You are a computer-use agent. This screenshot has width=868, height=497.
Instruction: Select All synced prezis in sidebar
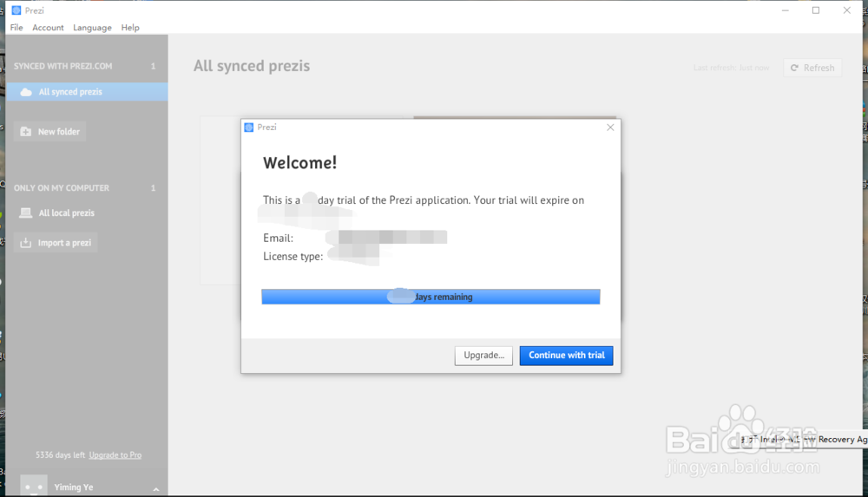pos(87,92)
